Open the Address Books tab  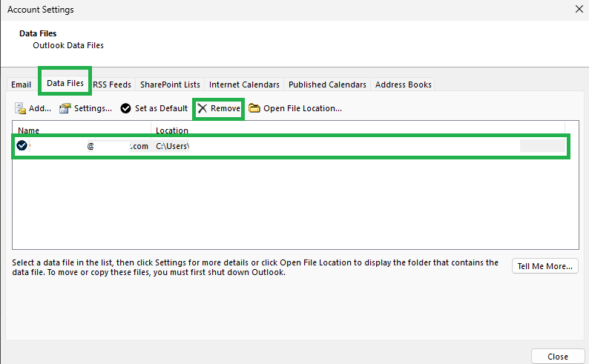[403, 85]
